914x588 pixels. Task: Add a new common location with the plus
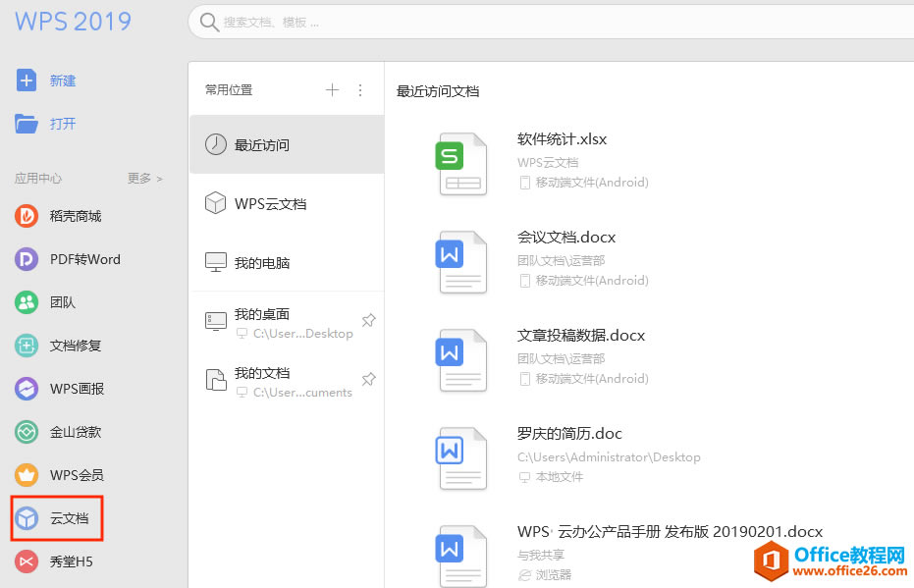[332, 89]
